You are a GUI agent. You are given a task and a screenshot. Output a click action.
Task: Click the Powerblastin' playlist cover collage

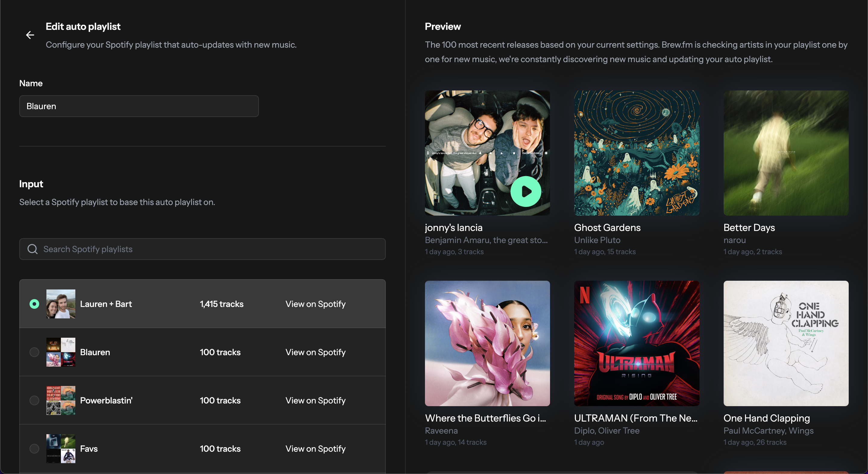pyautogui.click(x=61, y=400)
